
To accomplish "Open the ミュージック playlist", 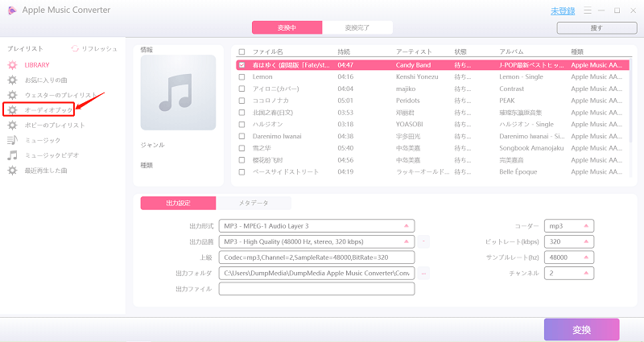I will click(x=43, y=140).
